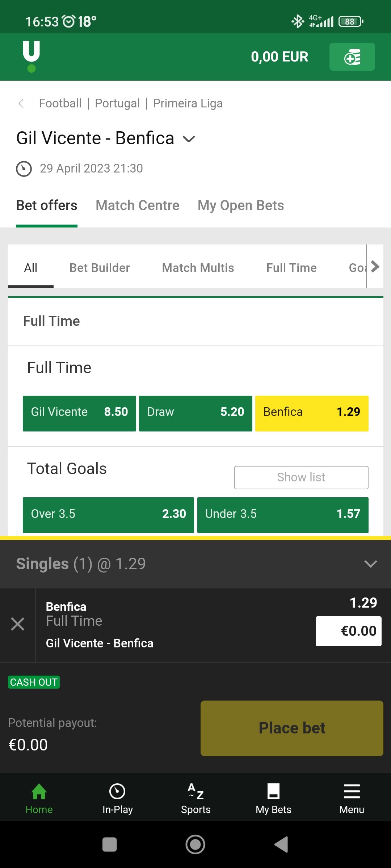Select Gil Vicente at 8.50 odds
This screenshot has width=391, height=868.
coord(79,413)
